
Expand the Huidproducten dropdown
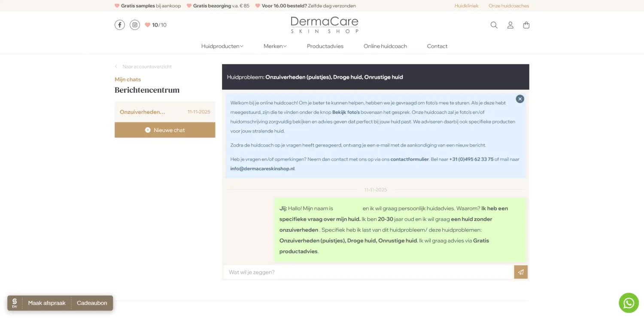tap(222, 46)
